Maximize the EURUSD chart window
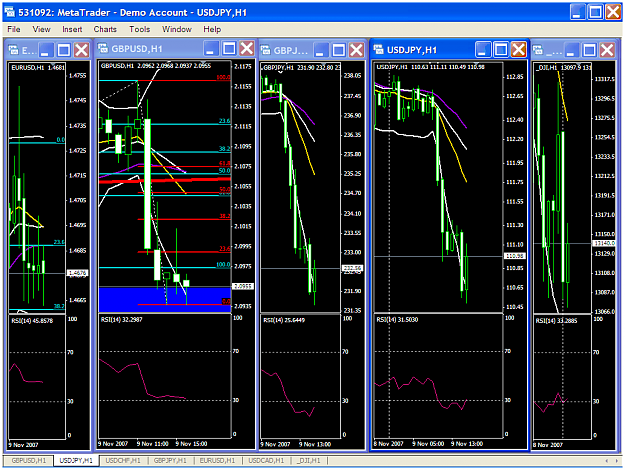This screenshot has height=470, width=625. (x=64, y=50)
